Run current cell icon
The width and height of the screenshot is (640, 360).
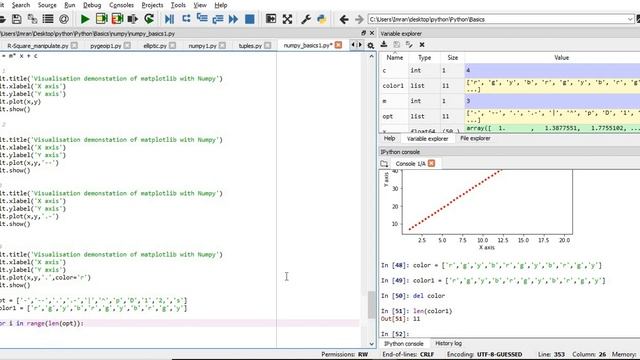point(101,19)
